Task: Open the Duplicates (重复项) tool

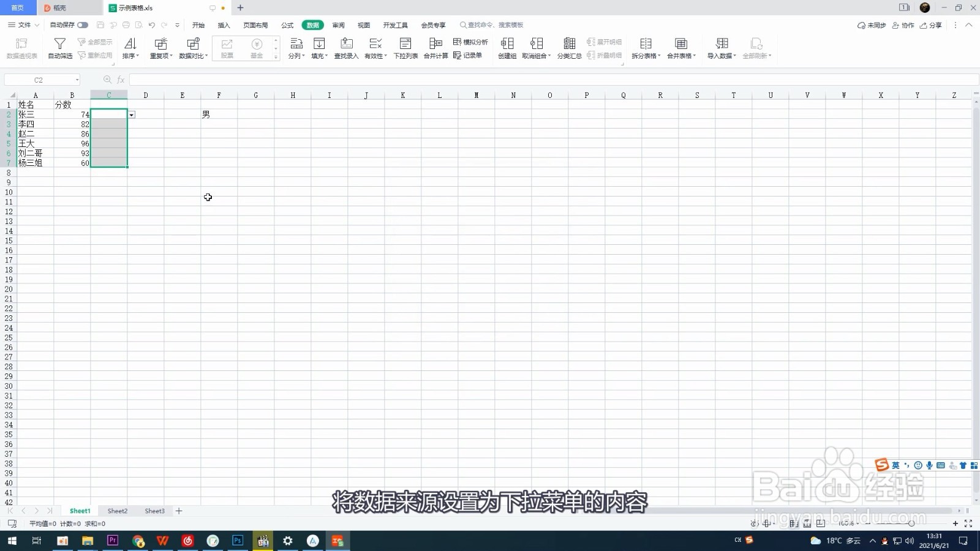Action: coord(161,48)
